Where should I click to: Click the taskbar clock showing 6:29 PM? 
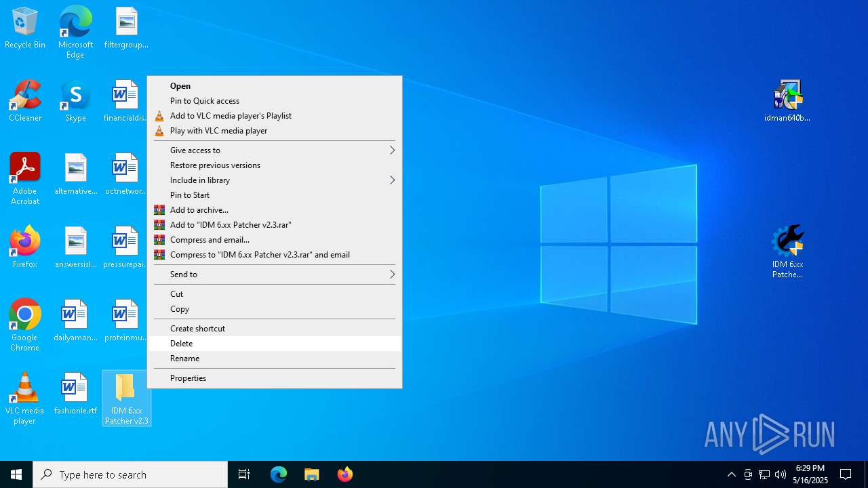pyautogui.click(x=811, y=474)
